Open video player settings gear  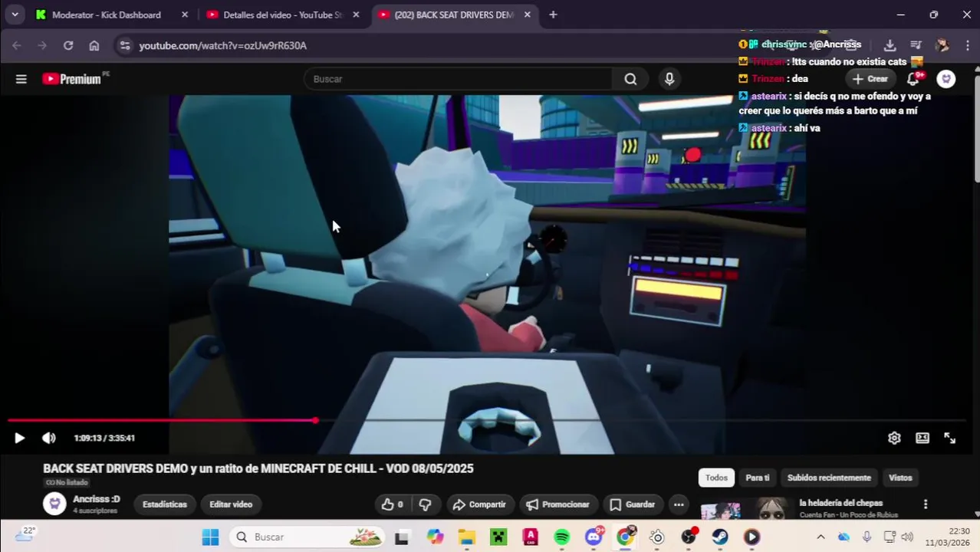tap(894, 438)
